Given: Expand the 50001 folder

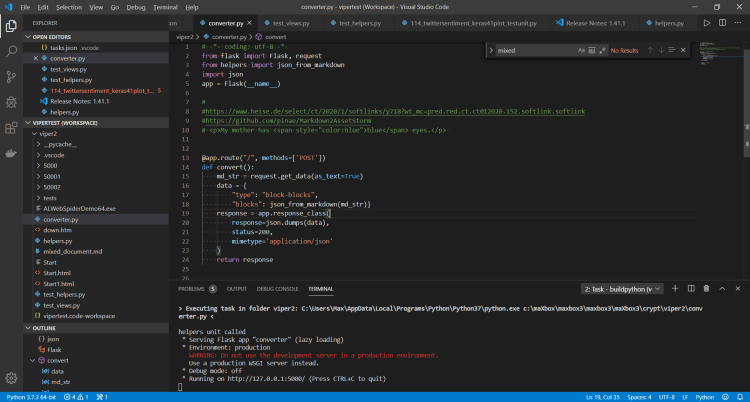Looking at the screenshot, I should click(38, 177).
